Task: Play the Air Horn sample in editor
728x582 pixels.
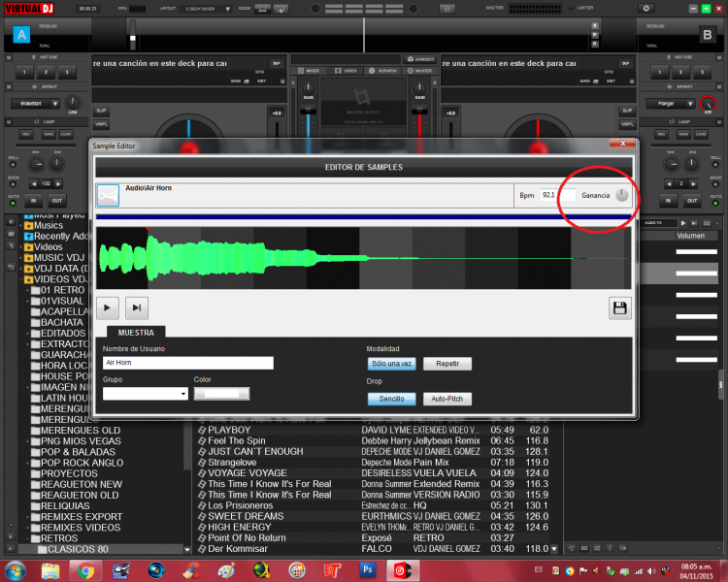Action: pyautogui.click(x=107, y=307)
